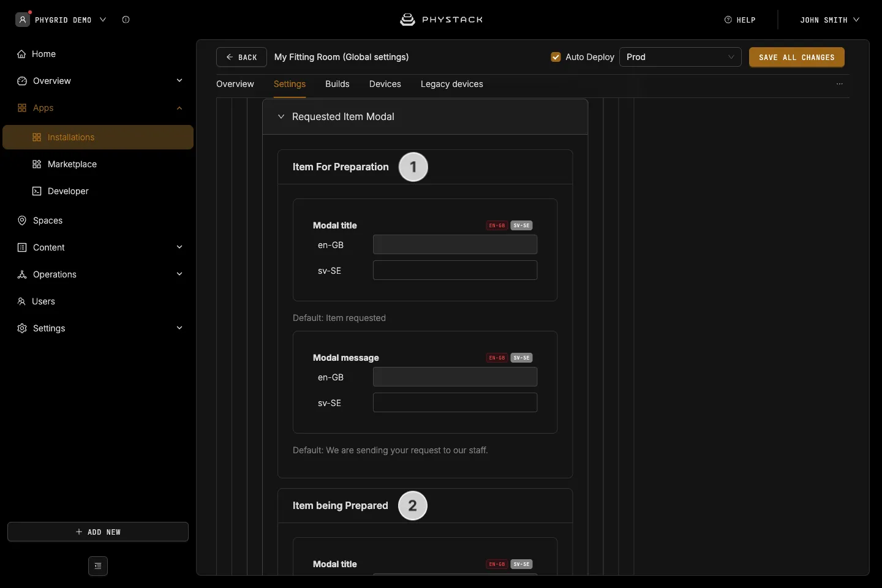Click the Apps grid icon in the sidebar
The height and width of the screenshot is (588, 882).
22,108
